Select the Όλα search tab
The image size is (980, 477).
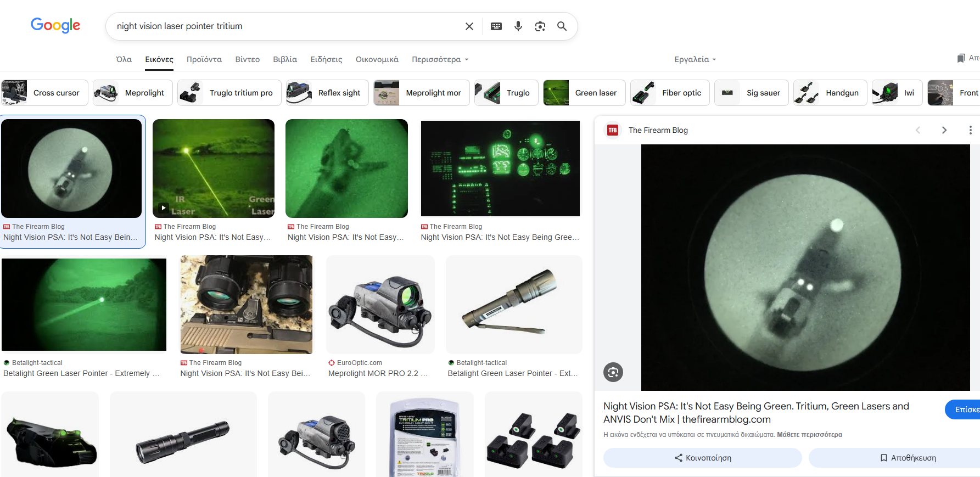pos(124,59)
